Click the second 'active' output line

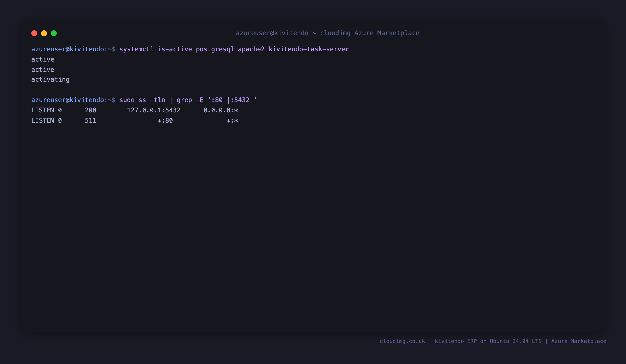pyautogui.click(x=43, y=69)
